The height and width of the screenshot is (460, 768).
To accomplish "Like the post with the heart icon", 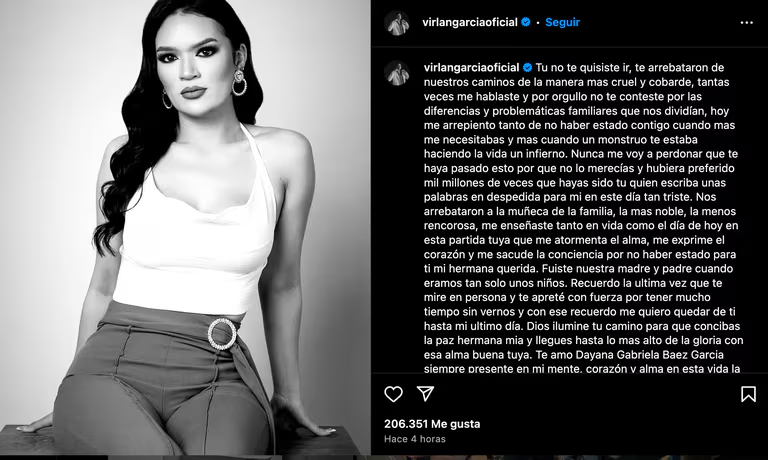I will point(393,394).
